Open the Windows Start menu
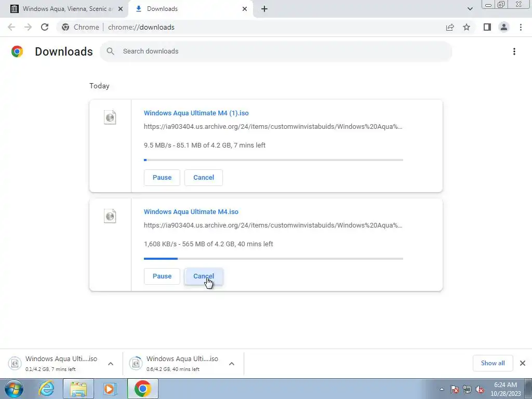The height and width of the screenshot is (399, 532). coord(14,389)
